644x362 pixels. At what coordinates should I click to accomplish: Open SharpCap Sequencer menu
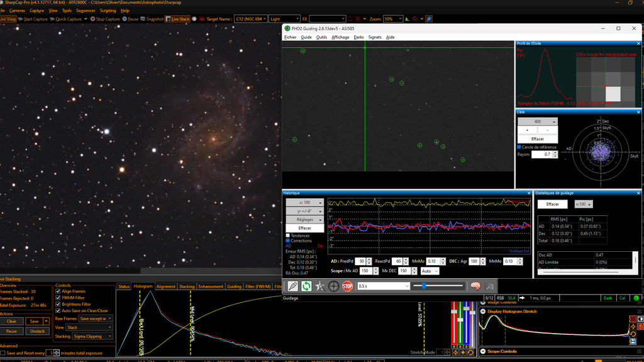pyautogui.click(x=86, y=11)
